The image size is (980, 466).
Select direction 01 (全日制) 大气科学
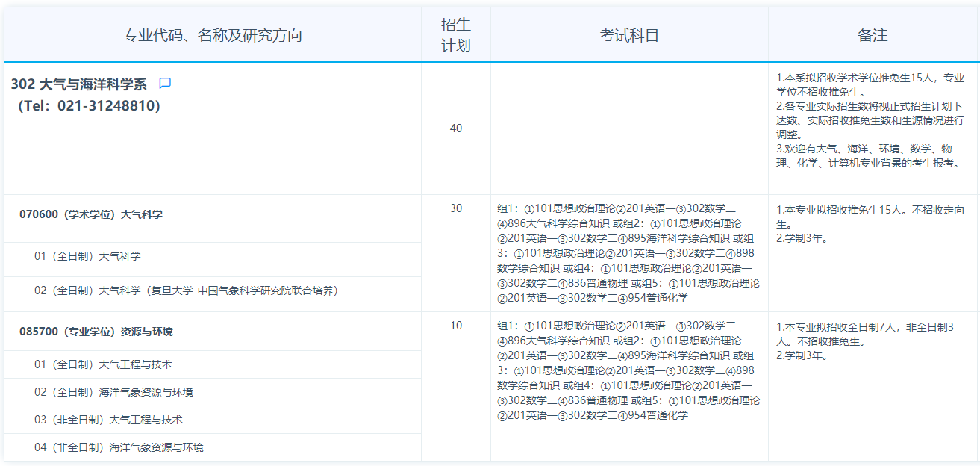coord(87,256)
